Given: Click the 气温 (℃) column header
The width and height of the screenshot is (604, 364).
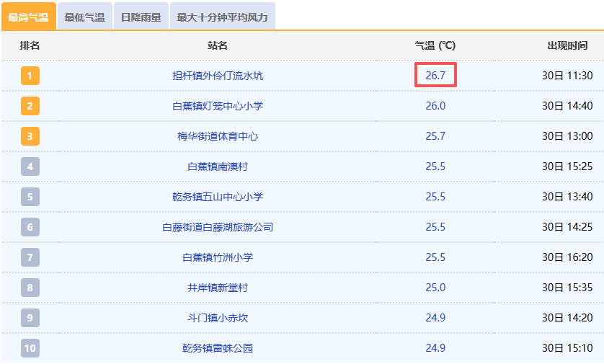Looking at the screenshot, I should tap(435, 45).
